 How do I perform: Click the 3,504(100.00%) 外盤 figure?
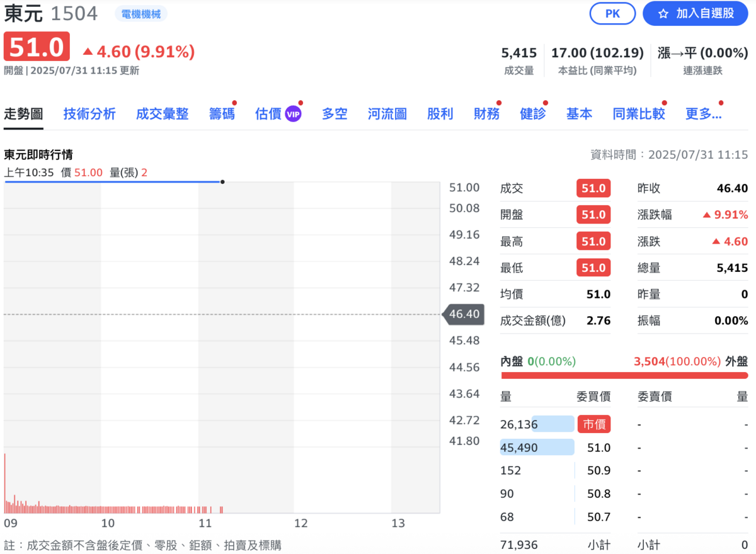[x=677, y=361]
